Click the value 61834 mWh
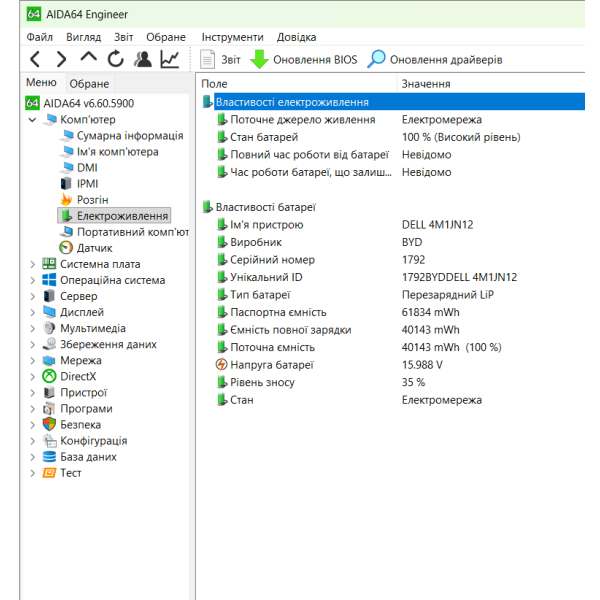 coord(430,312)
